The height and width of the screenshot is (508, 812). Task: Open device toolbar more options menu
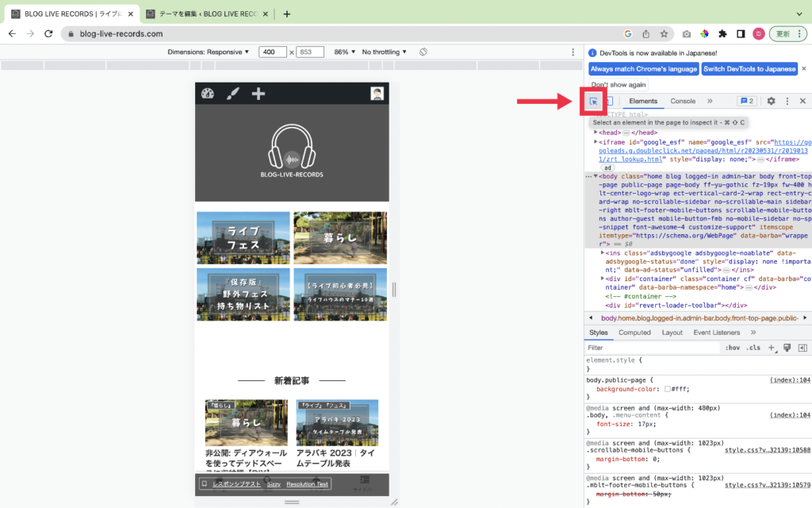(573, 52)
